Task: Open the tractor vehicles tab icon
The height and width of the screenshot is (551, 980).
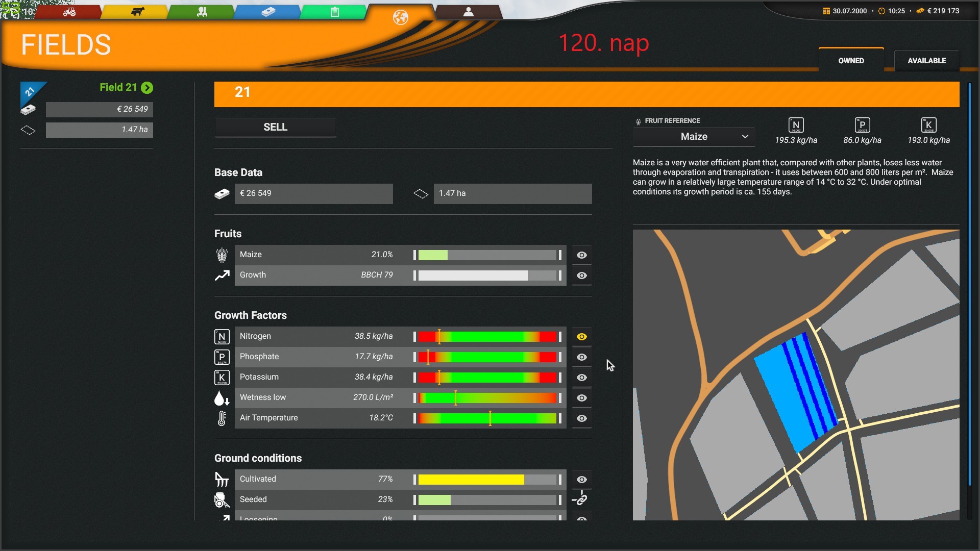Action: tap(69, 12)
